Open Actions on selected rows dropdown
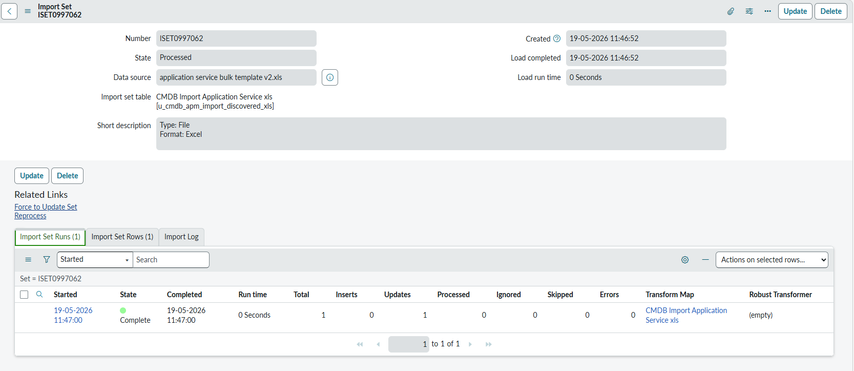The height and width of the screenshot is (371, 854). point(772,260)
